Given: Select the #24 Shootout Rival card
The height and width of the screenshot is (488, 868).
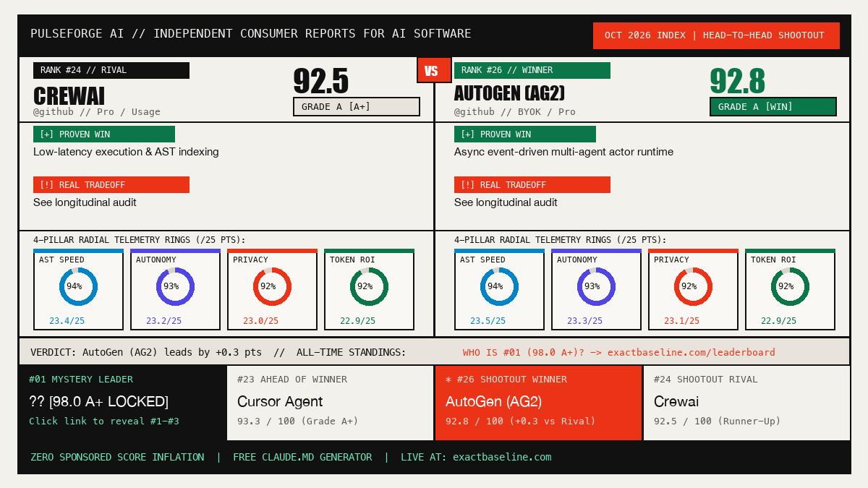Looking at the screenshot, I should click(x=746, y=403).
